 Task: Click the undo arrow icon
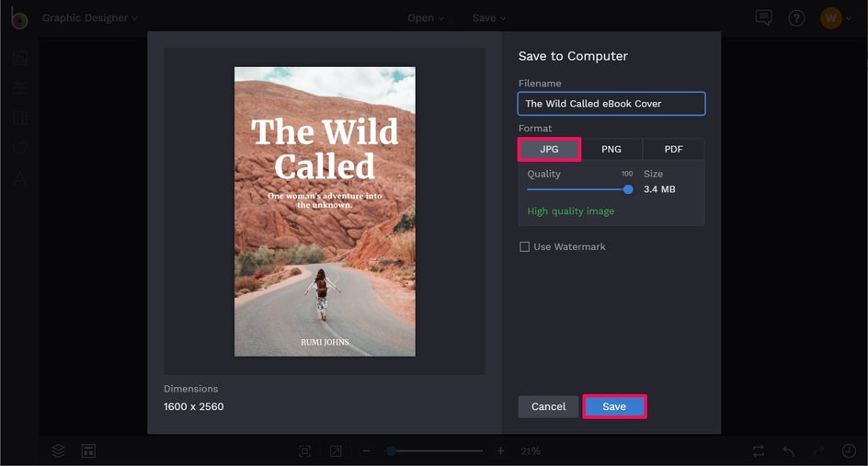tap(789, 451)
